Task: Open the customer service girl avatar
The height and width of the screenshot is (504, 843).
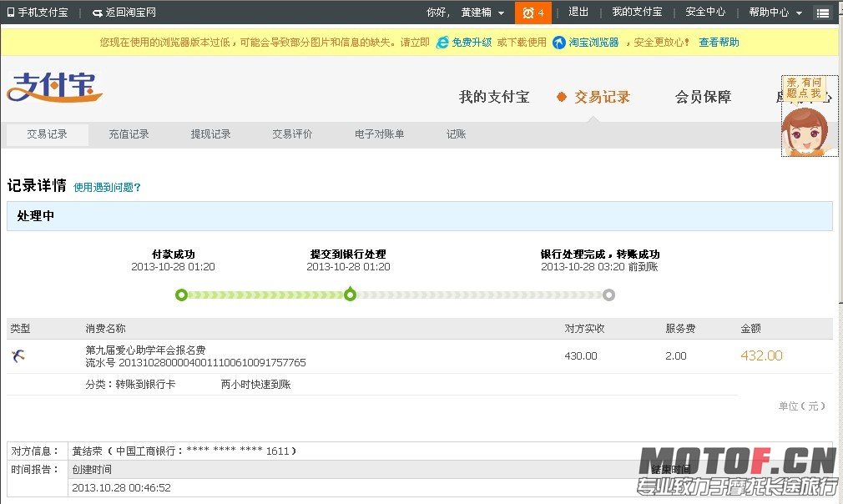Action: pos(805,131)
